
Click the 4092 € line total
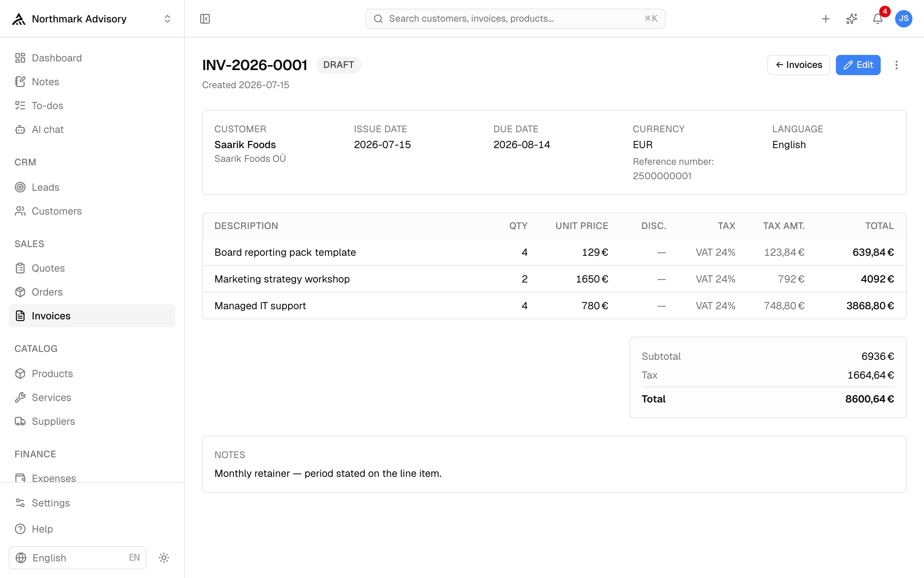pyautogui.click(x=877, y=279)
